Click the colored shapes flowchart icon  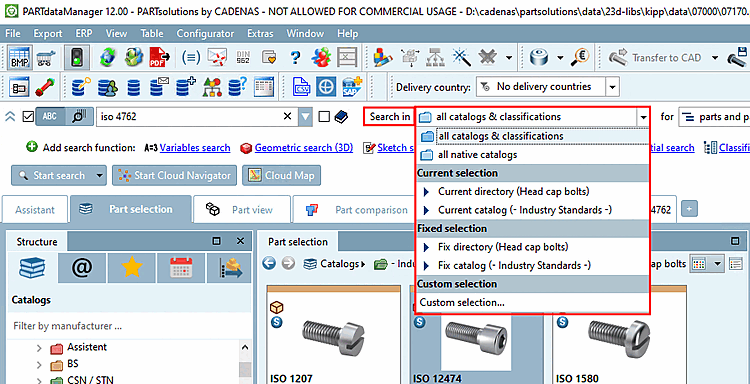click(x=212, y=87)
